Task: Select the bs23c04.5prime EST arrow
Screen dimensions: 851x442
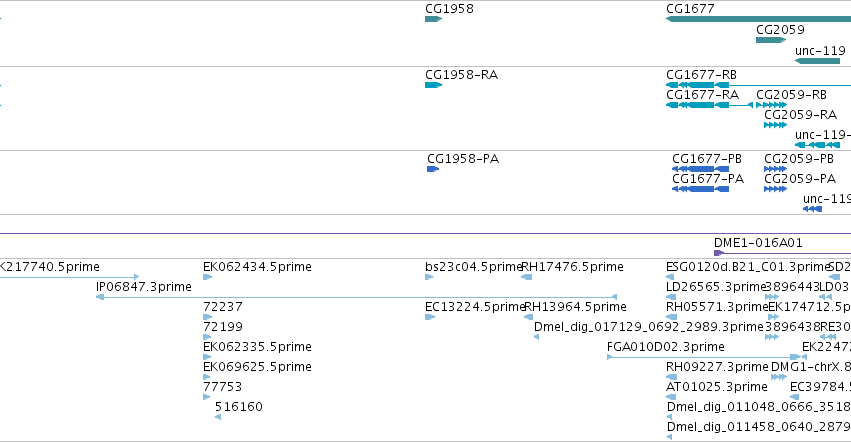Action: (x=429, y=277)
